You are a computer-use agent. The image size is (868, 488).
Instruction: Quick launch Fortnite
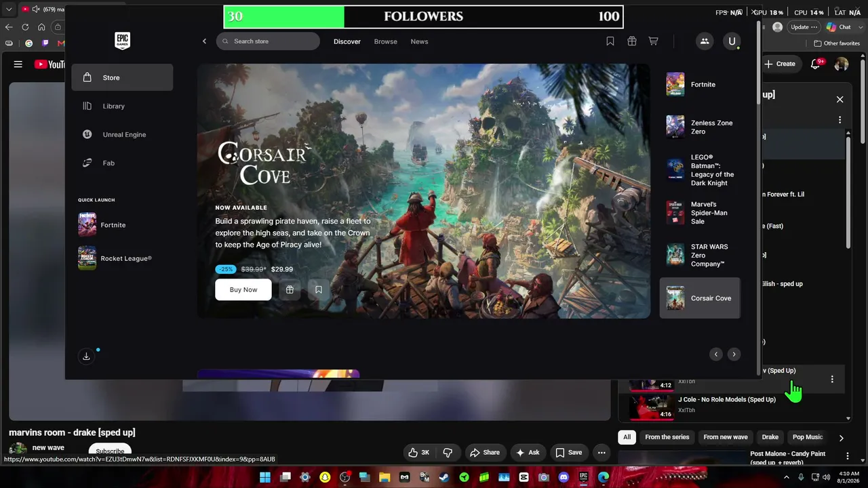coord(122,224)
